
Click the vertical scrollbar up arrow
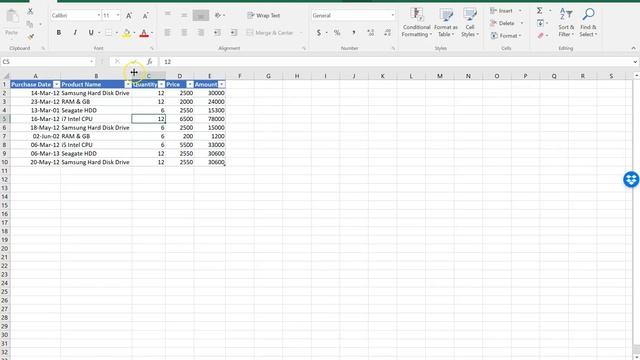click(x=636, y=76)
